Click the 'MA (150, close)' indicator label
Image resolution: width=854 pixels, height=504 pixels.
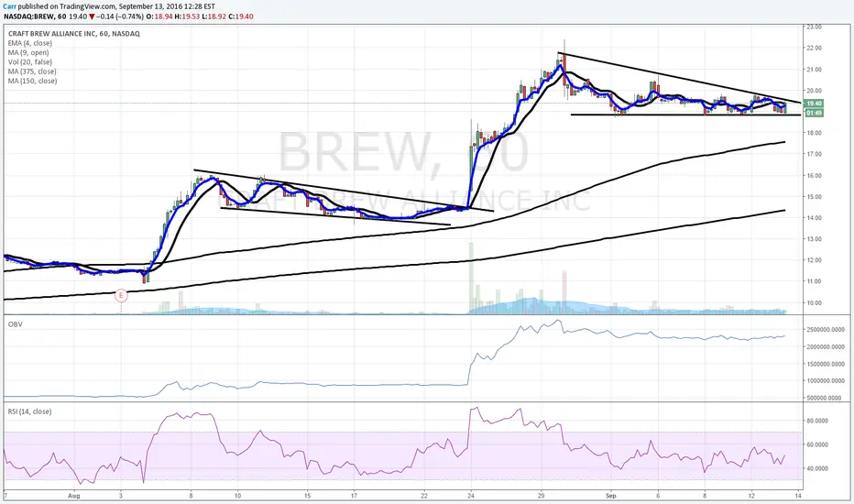coord(32,81)
